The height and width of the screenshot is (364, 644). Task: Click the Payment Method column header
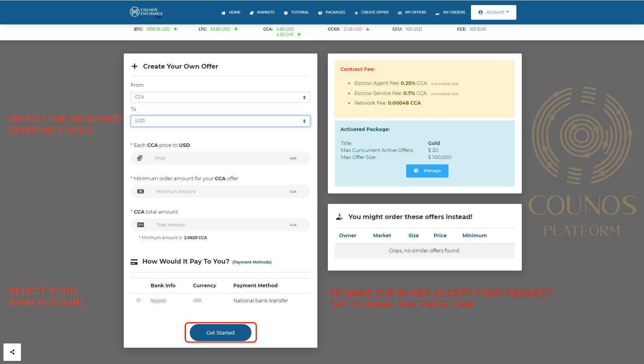(x=255, y=286)
